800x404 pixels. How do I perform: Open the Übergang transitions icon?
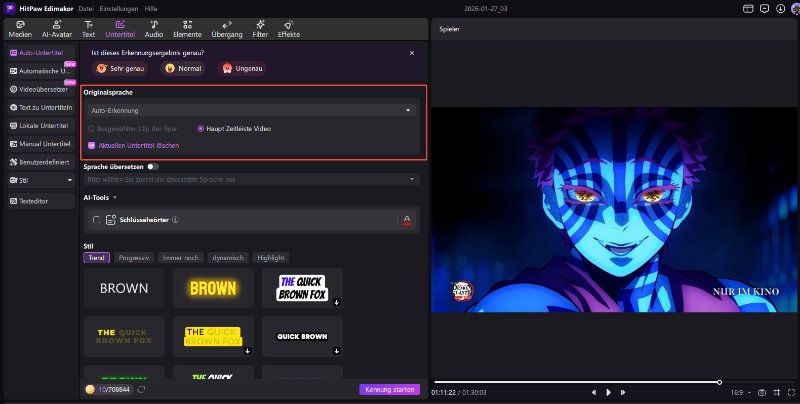(x=227, y=24)
